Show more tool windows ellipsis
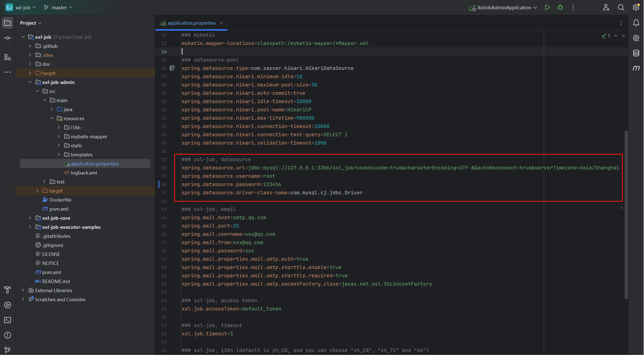 tap(8, 72)
